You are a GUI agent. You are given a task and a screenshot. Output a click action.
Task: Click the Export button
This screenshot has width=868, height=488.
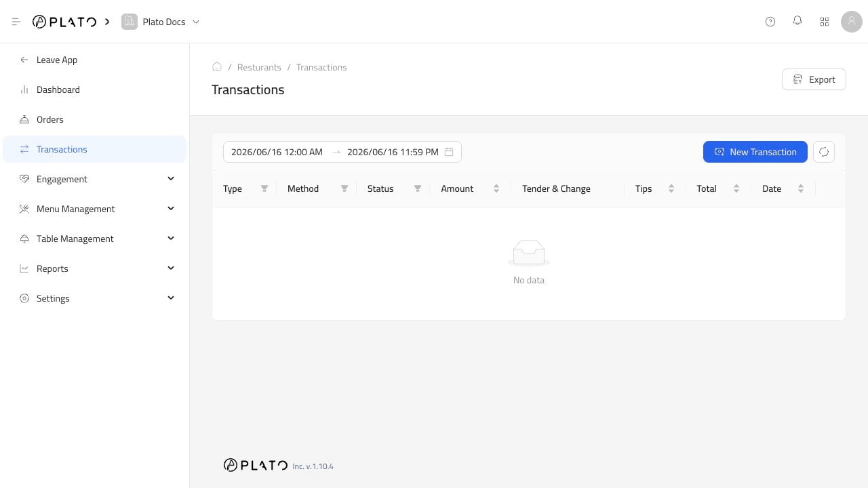(x=814, y=79)
